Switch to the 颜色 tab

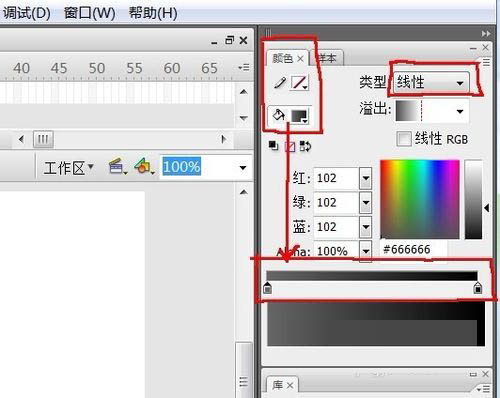point(282,59)
